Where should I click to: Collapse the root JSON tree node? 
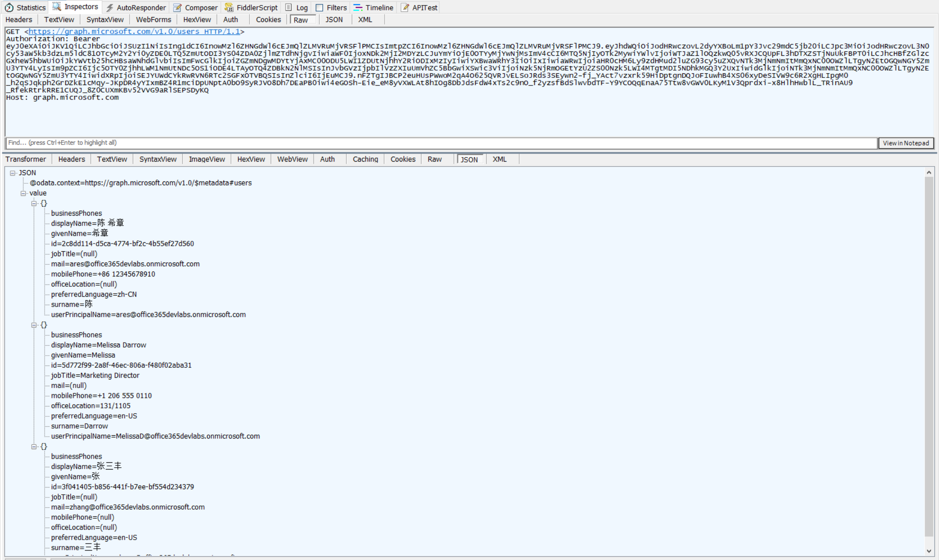13,173
